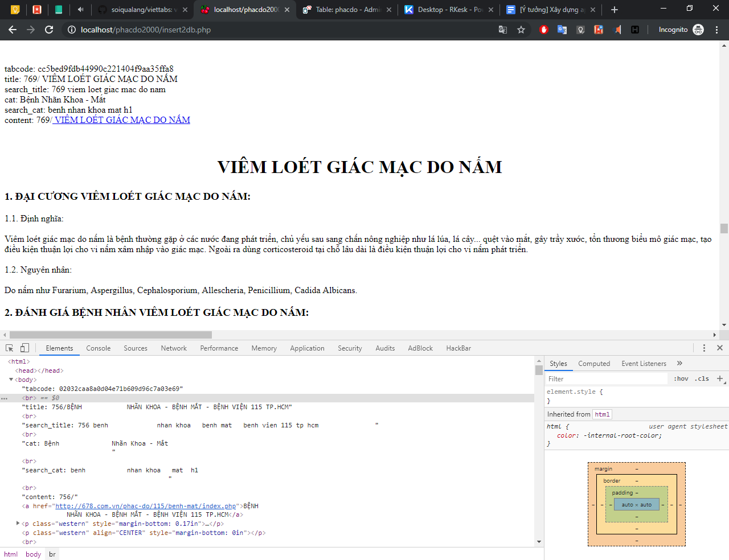The height and width of the screenshot is (560, 729).
Task: Click the body breadcrumb item
Action: [33, 554]
